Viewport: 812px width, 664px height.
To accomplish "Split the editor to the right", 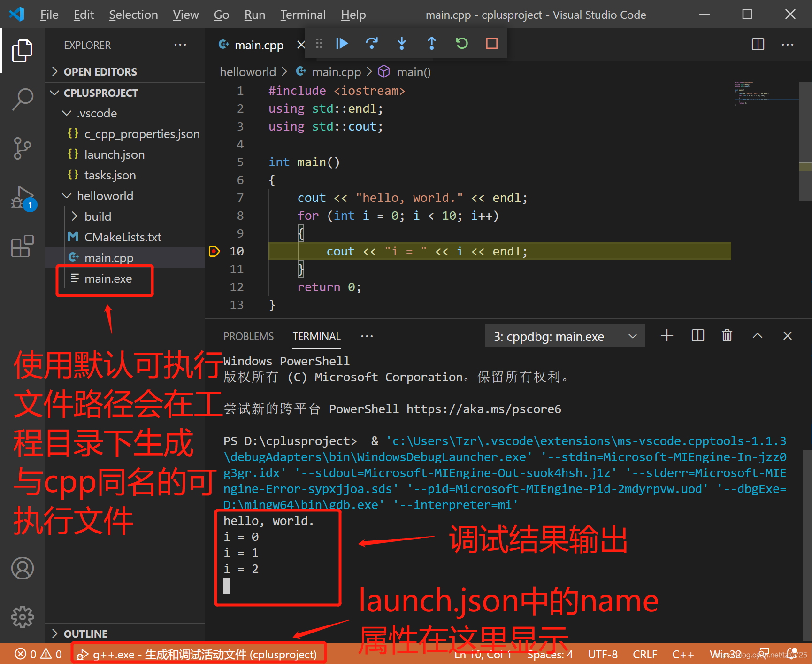I will [758, 45].
